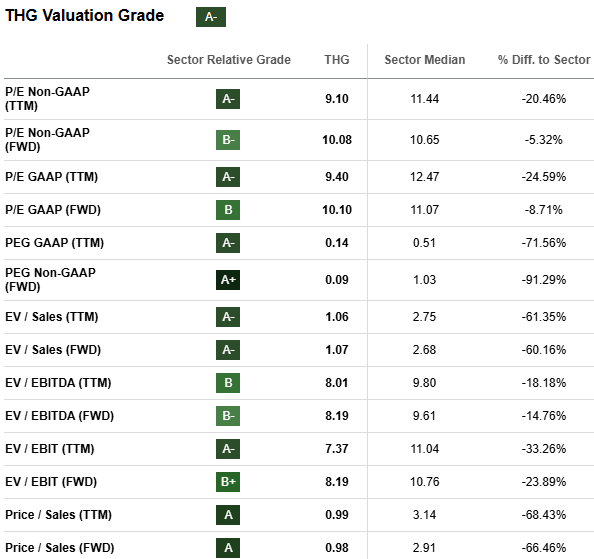The width and height of the screenshot is (594, 559).
Task: Click the -20.46% difference value
Action: (x=544, y=99)
